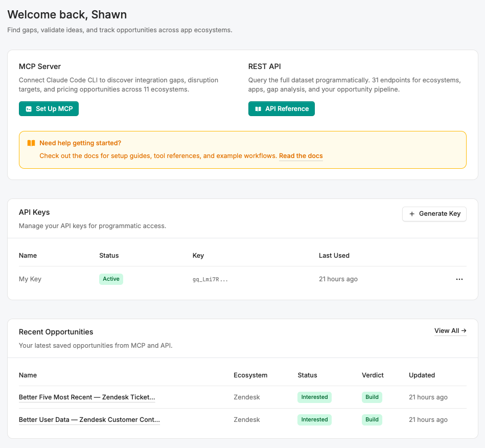Viewport: 485px width, 448px height.
Task: Click the Updated column header
Action: [422, 375]
